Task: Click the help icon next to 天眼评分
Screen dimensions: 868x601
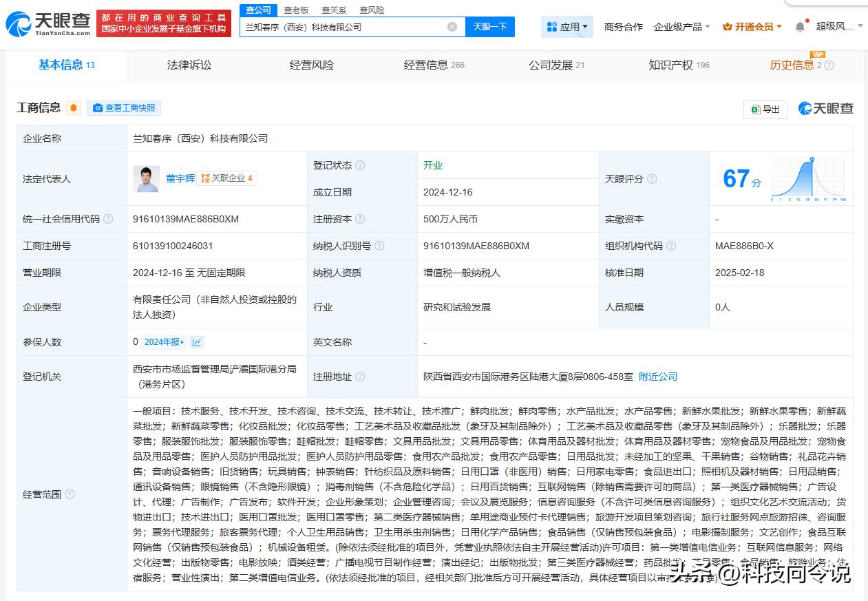Action: tap(652, 179)
